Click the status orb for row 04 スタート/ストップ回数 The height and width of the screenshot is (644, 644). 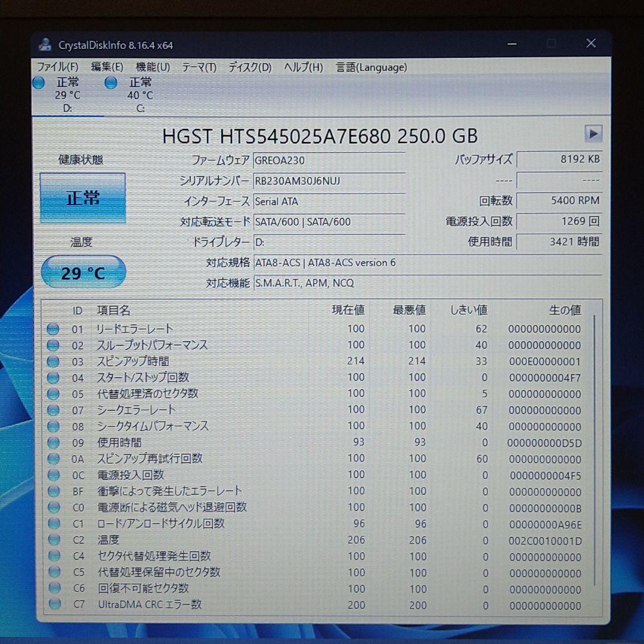pyautogui.click(x=53, y=378)
